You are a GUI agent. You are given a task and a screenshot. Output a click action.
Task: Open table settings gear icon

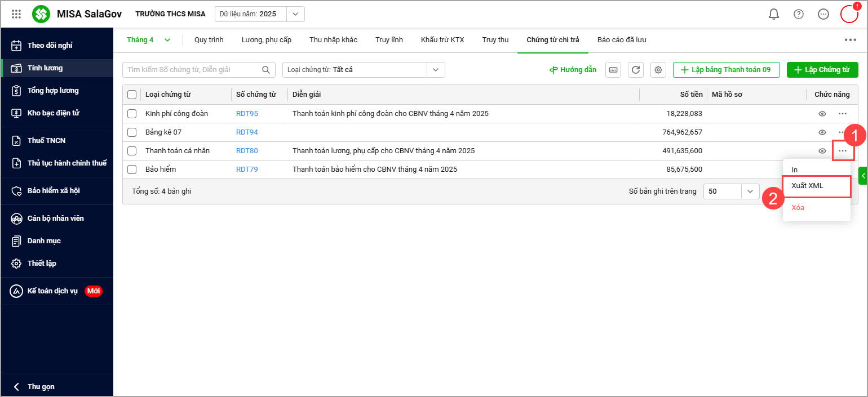coord(658,70)
